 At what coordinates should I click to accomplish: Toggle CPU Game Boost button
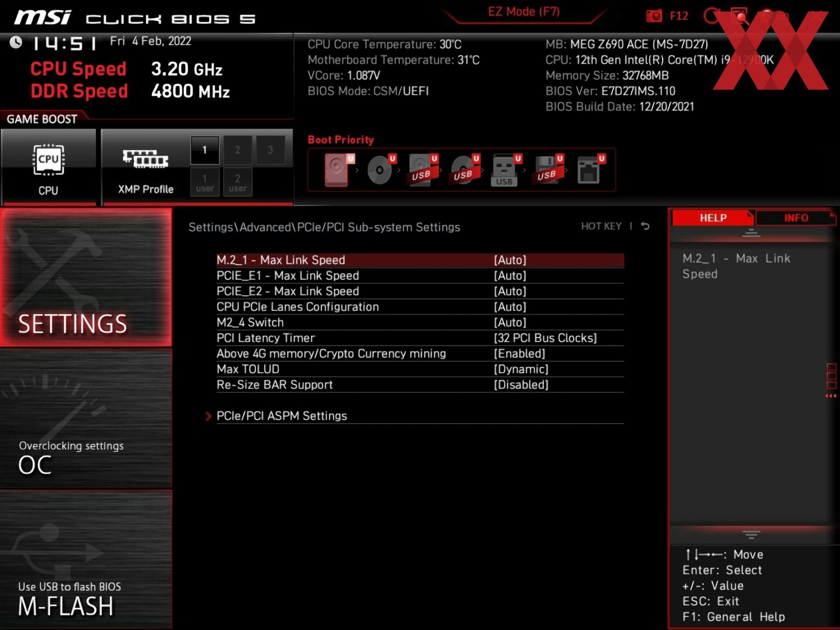click(48, 166)
